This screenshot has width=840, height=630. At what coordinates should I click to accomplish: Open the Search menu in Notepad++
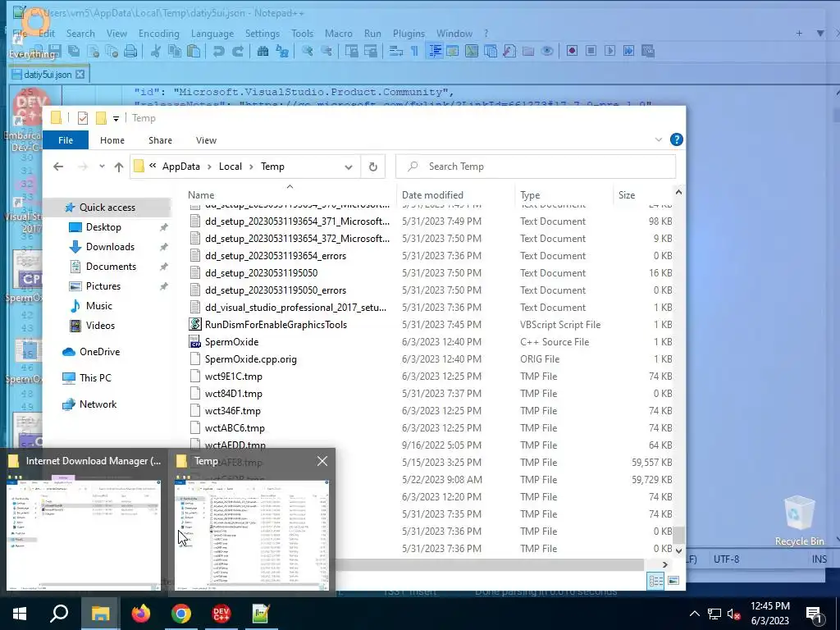[80, 33]
